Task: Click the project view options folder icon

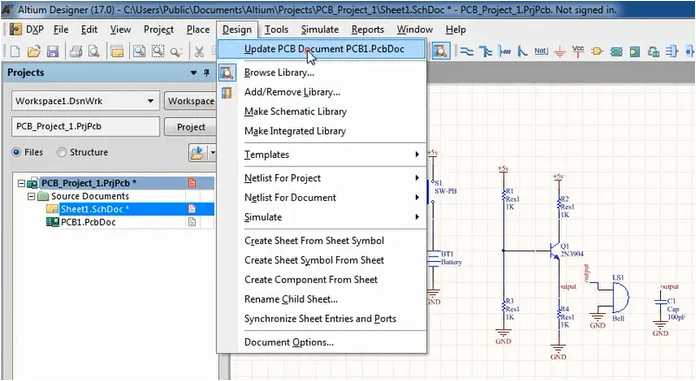Action: [197, 153]
